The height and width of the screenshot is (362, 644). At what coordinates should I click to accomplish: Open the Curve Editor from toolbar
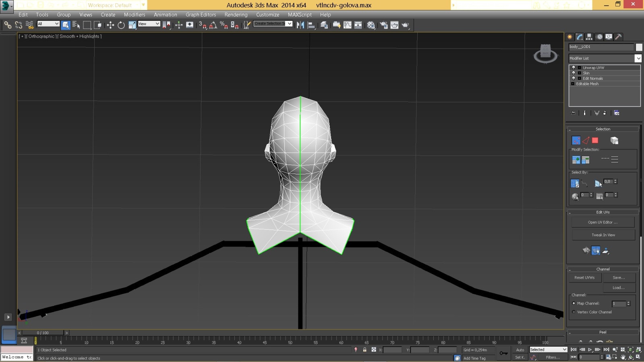coord(347,25)
